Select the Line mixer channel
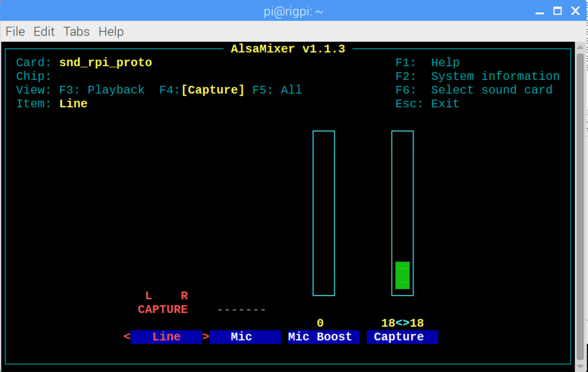Image resolution: width=588 pixels, height=372 pixels. click(166, 337)
